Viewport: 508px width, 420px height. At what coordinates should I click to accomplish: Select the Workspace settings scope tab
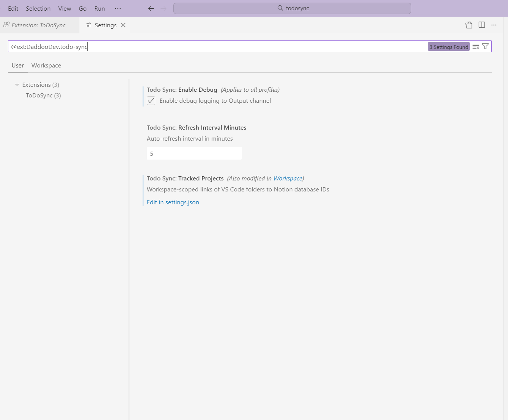[x=46, y=65]
